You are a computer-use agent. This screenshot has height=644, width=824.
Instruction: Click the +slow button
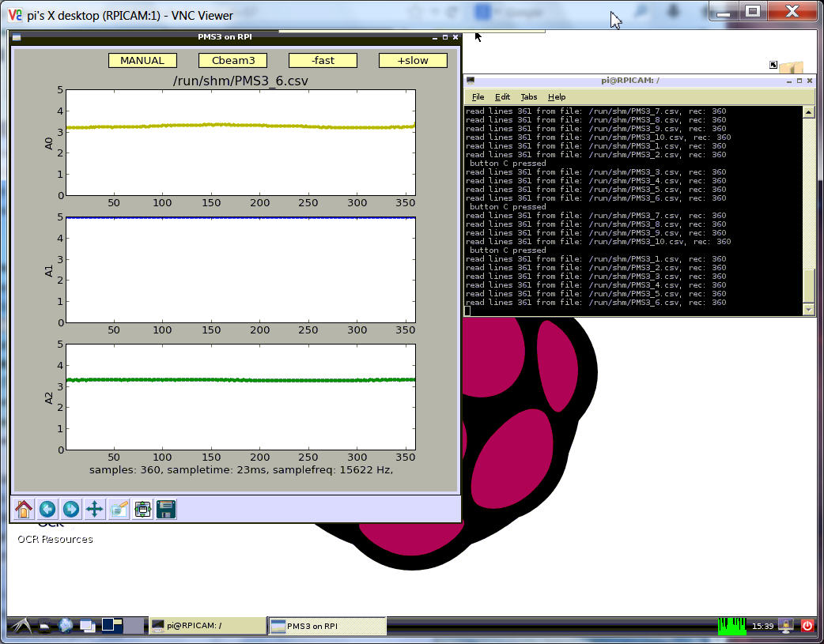[x=413, y=61]
